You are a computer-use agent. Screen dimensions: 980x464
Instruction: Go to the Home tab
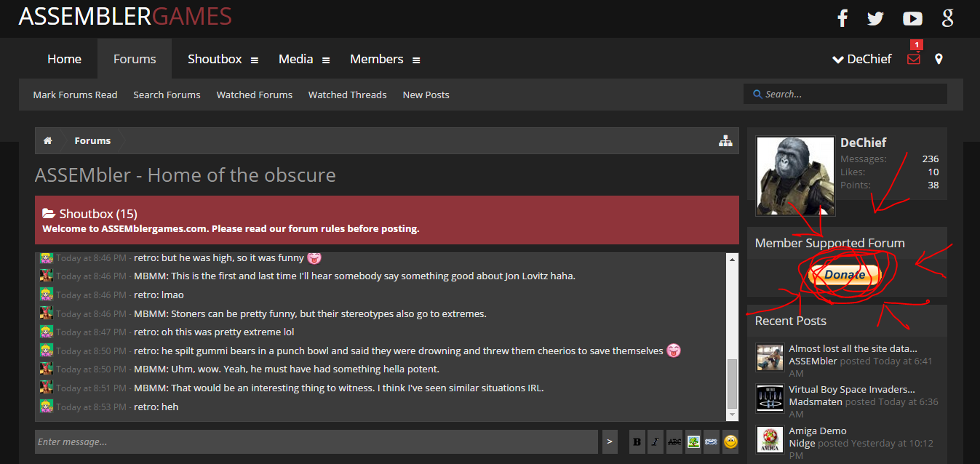click(64, 59)
